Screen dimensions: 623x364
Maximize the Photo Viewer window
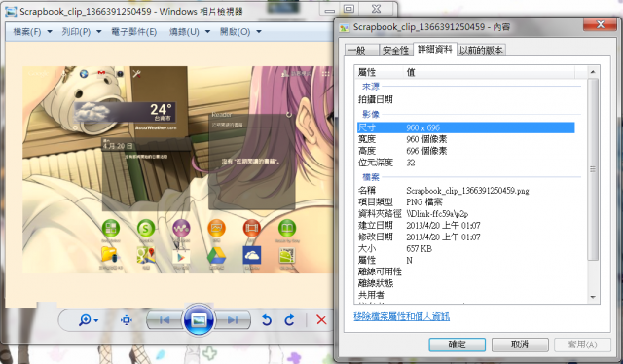pyautogui.click(x=348, y=9)
